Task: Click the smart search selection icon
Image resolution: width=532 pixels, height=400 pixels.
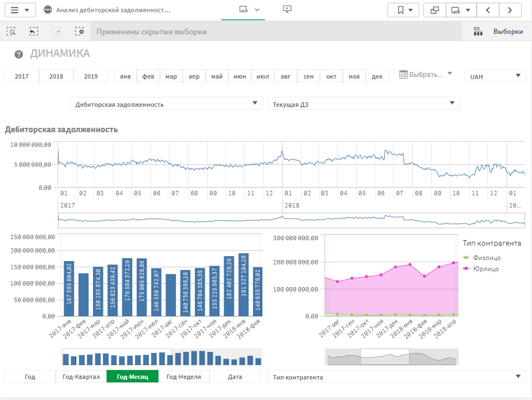Action: 11,32
